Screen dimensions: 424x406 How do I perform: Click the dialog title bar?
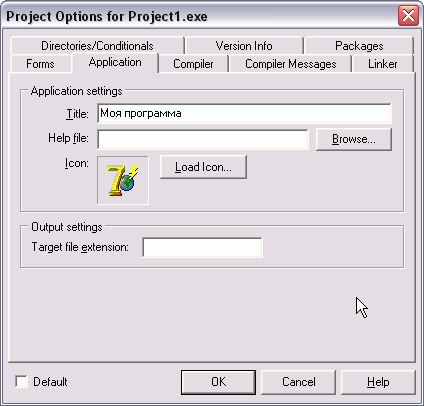point(200,16)
